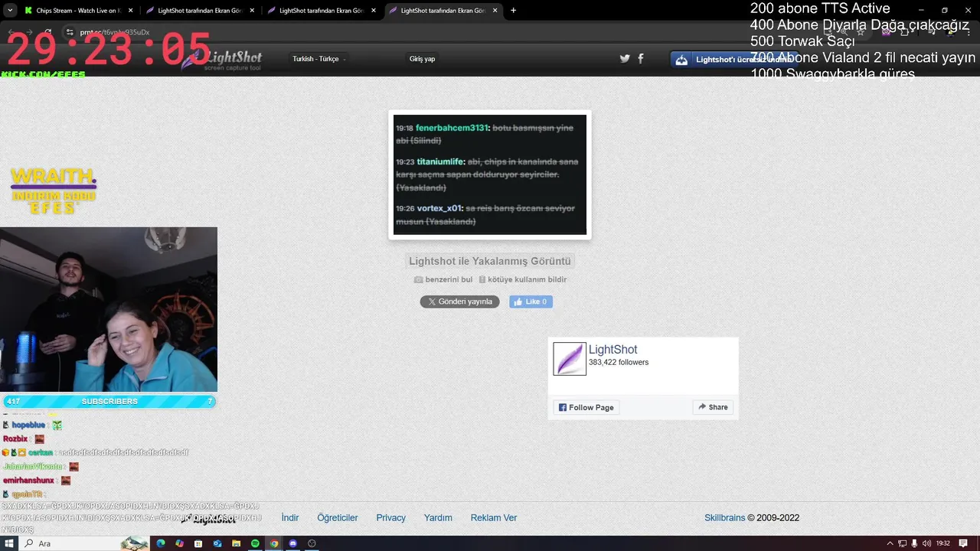Open the İndir footer link
This screenshot has height=551, width=980.
click(290, 518)
